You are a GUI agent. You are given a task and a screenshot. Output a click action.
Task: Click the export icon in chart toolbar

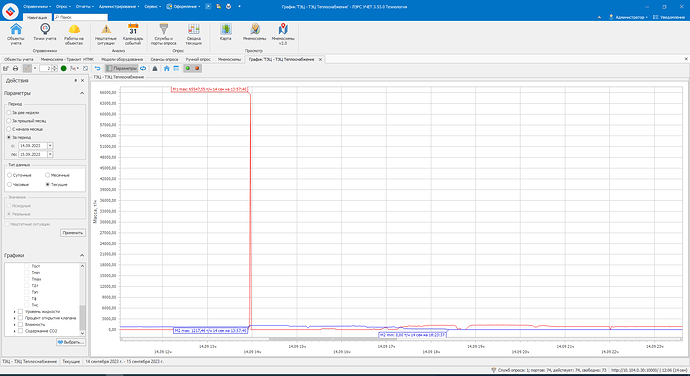point(6,68)
